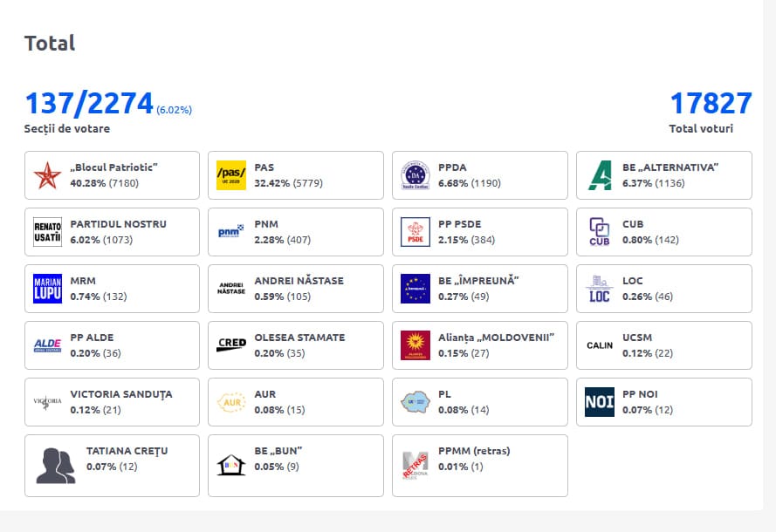This screenshot has height=532, width=776.
Task: Click the TATIANA CREȚU name text
Action: tap(127, 452)
